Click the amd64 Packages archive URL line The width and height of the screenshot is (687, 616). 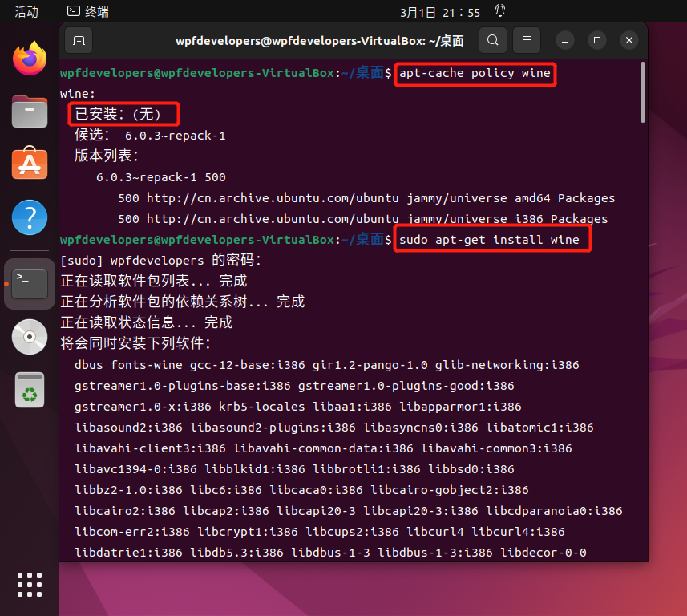(366, 198)
